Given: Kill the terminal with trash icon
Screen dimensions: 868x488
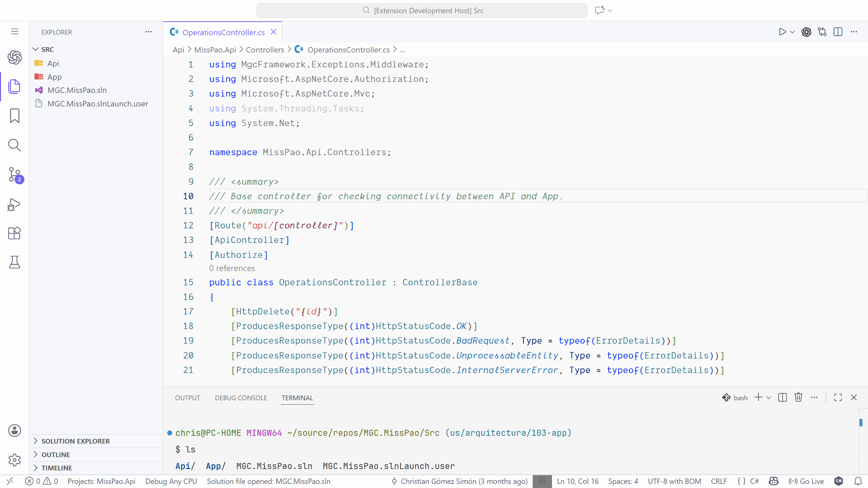Looking at the screenshot, I should pyautogui.click(x=798, y=398).
